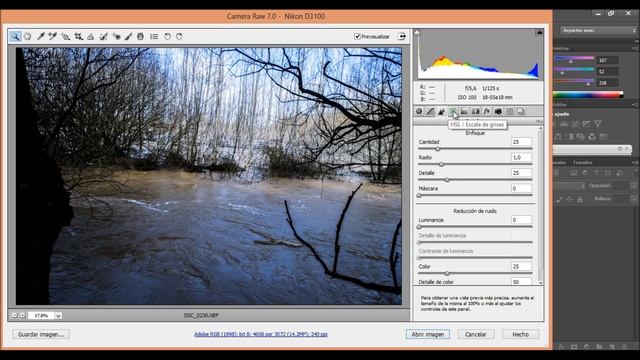Toggle shadow clipping warning in histogram
640x360 pixels.
click(417, 32)
